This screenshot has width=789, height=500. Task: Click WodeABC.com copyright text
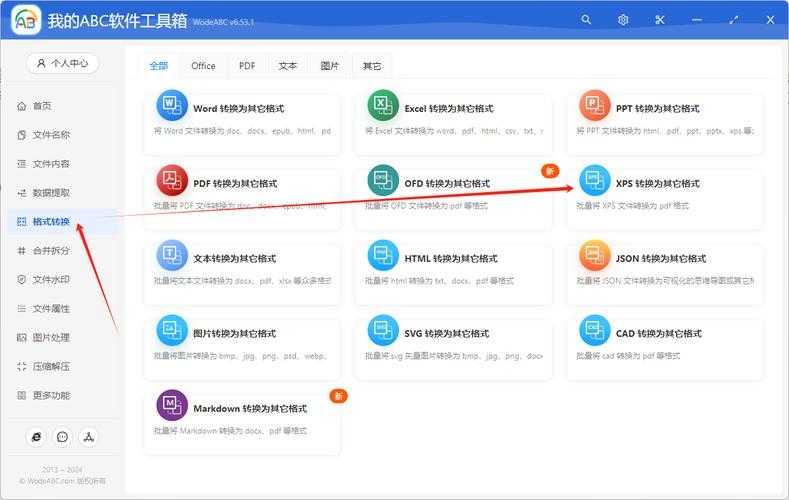62,481
